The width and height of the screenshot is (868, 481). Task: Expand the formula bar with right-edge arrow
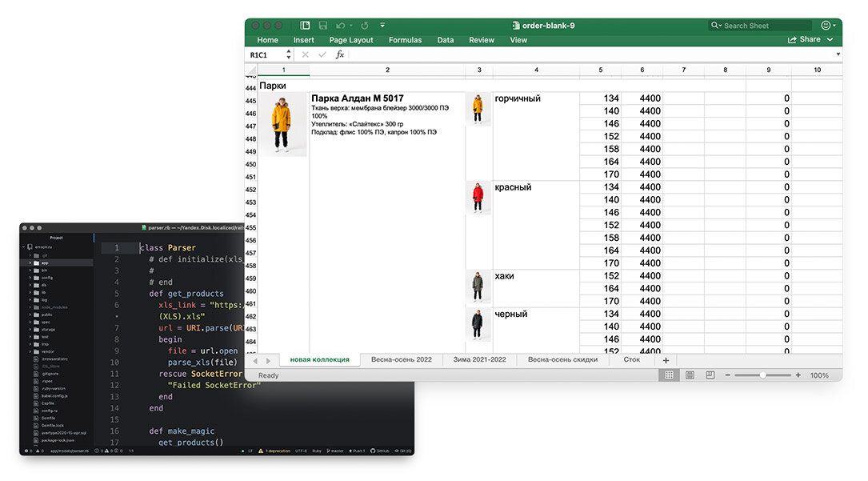tap(838, 54)
